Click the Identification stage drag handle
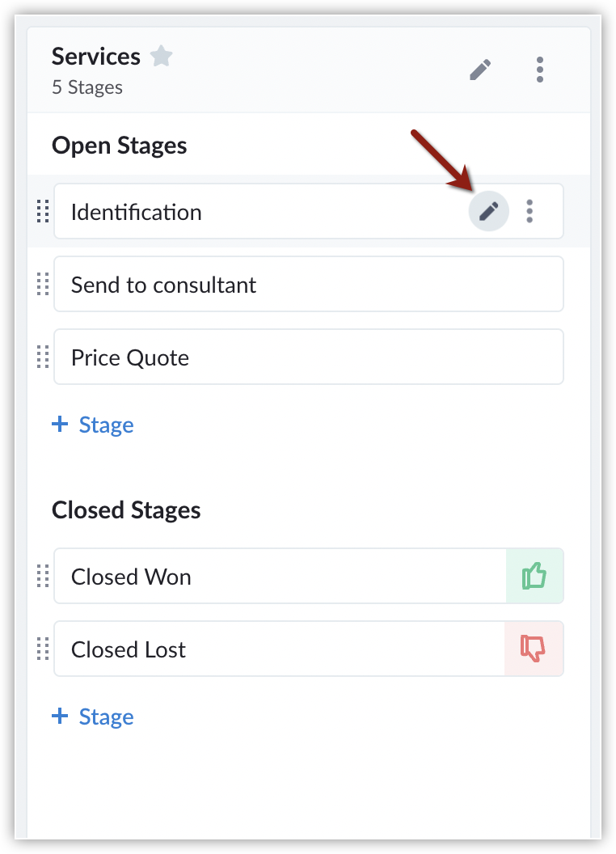 coord(43,212)
